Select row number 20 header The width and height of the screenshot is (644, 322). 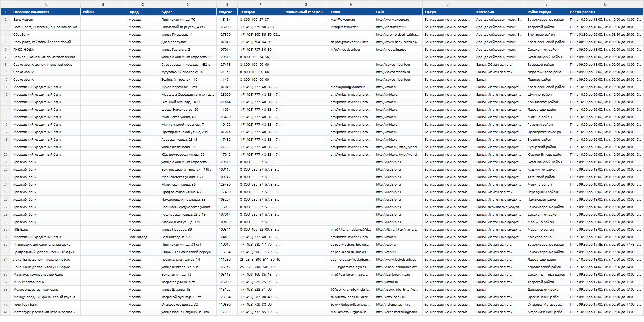(6, 155)
